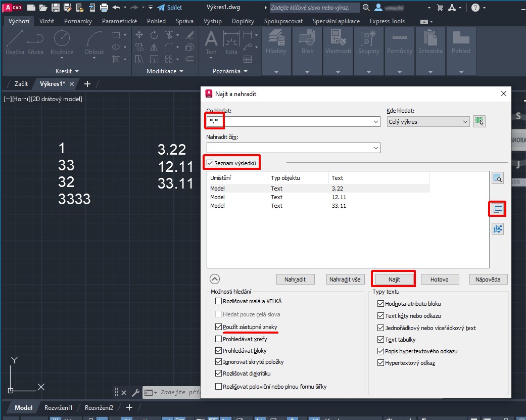
Task: Expand the Nahradit čím dropdown list
Action: [375, 148]
